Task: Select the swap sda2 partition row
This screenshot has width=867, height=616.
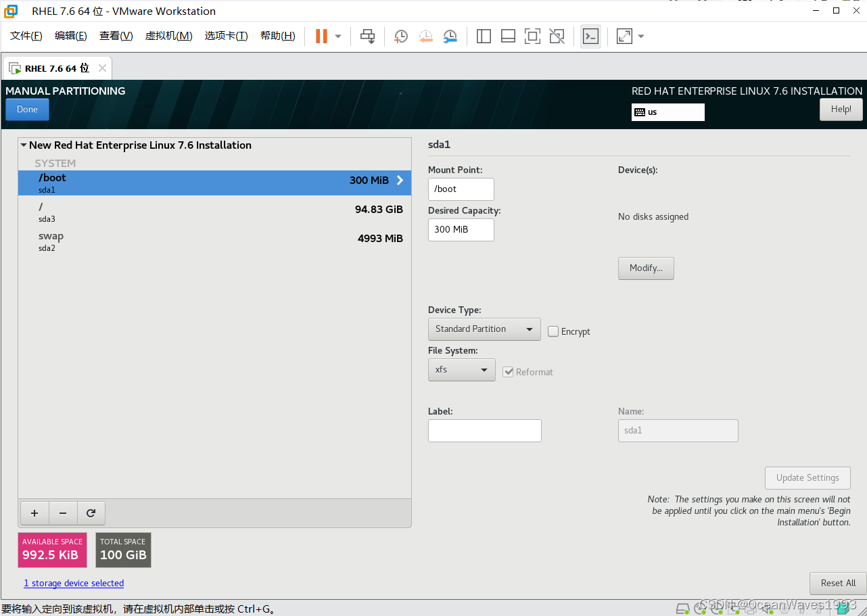Action: point(214,241)
